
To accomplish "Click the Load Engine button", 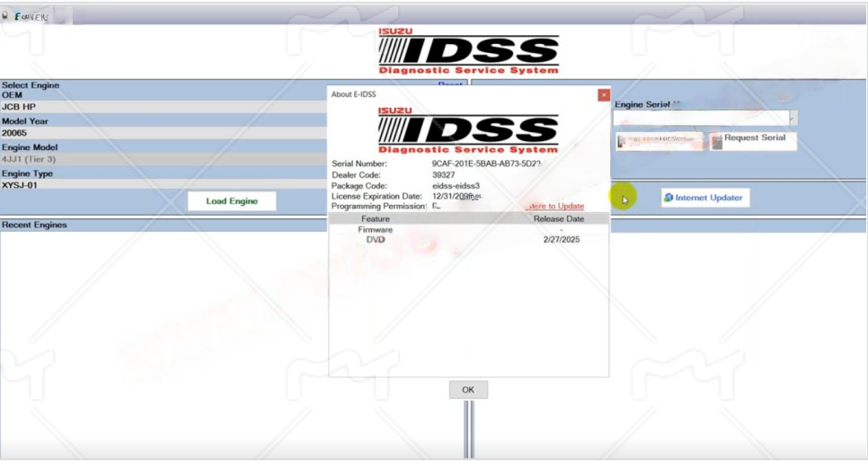I will (232, 201).
